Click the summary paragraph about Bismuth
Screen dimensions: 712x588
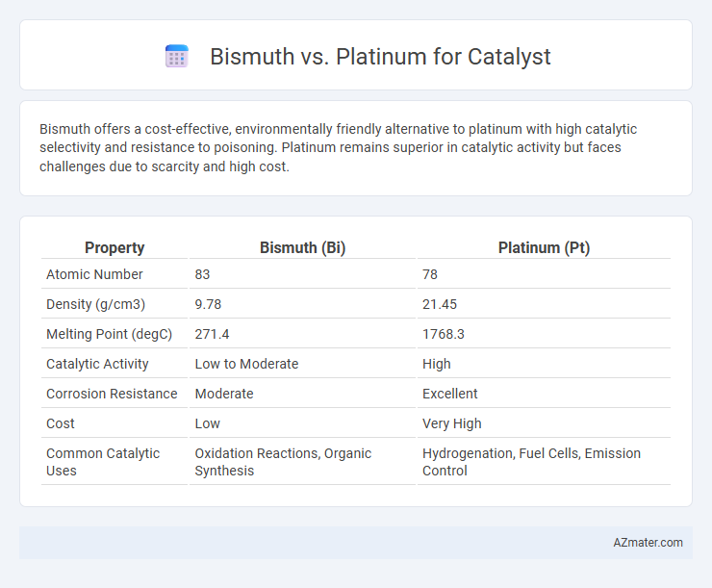point(338,147)
